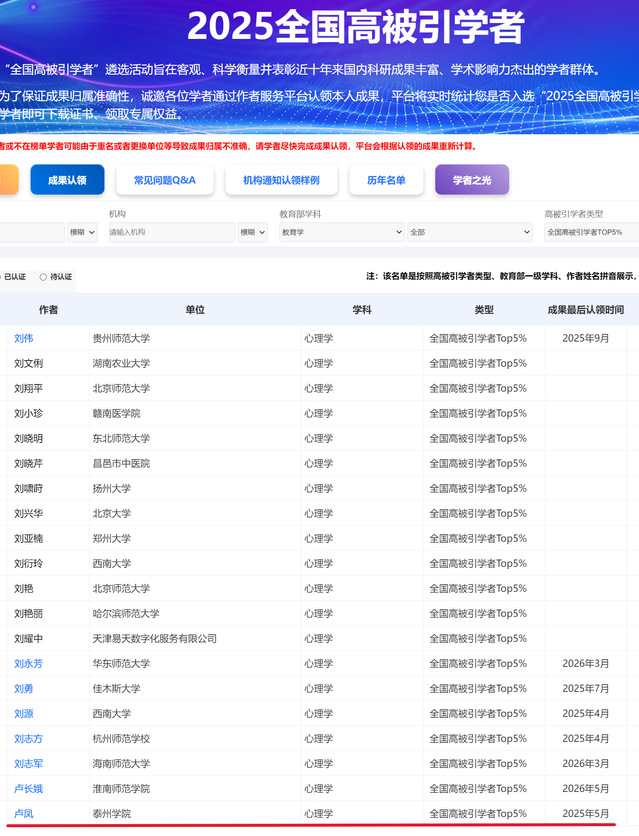This screenshot has height=836, width=639.
Task: Open author link 刘源
Action: coord(23,713)
